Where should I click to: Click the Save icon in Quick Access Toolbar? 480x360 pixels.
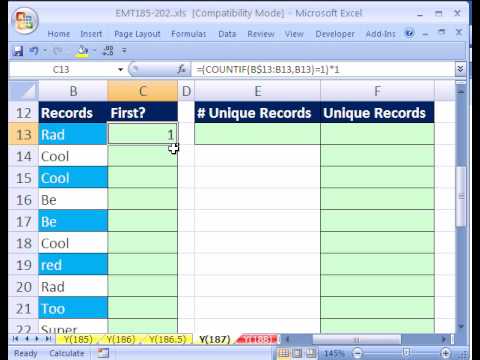(x=18, y=51)
